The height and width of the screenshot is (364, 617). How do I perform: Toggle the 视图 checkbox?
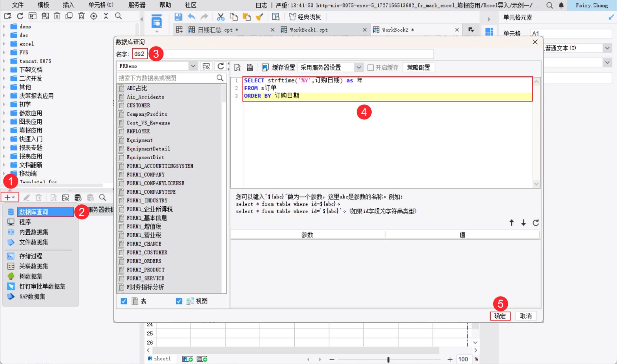pyautogui.click(x=179, y=301)
